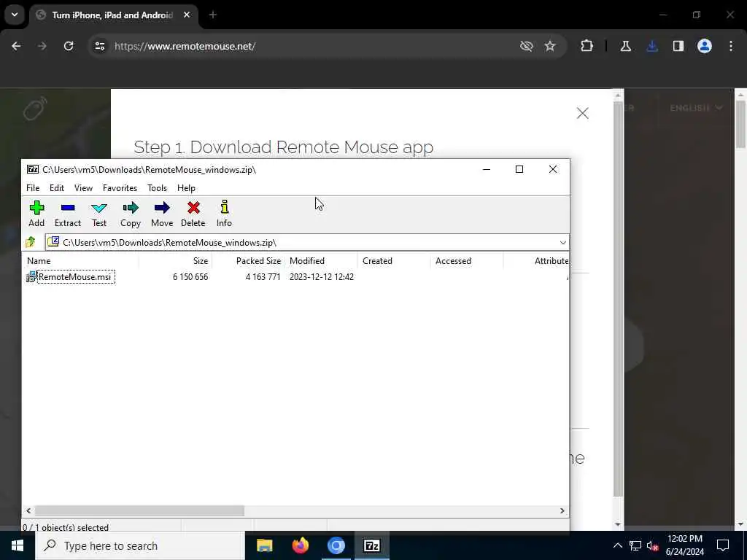
Task: Click the right arrow of horizontal scrollbar
Action: (x=562, y=510)
